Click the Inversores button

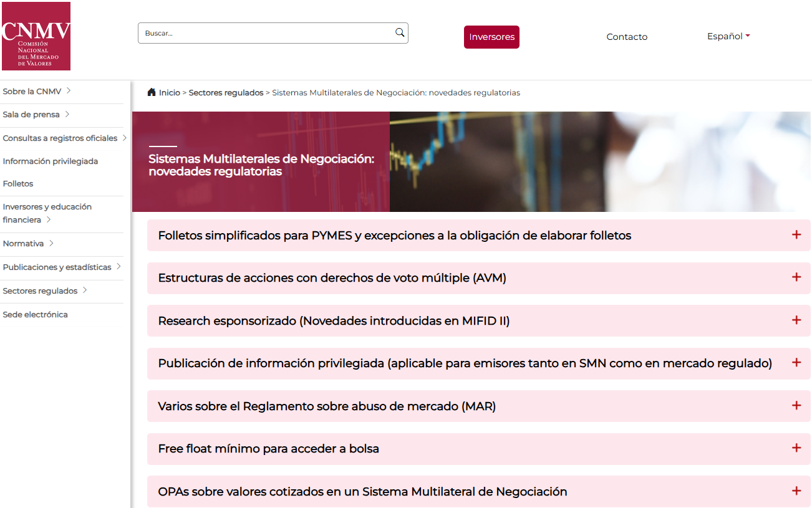(491, 37)
